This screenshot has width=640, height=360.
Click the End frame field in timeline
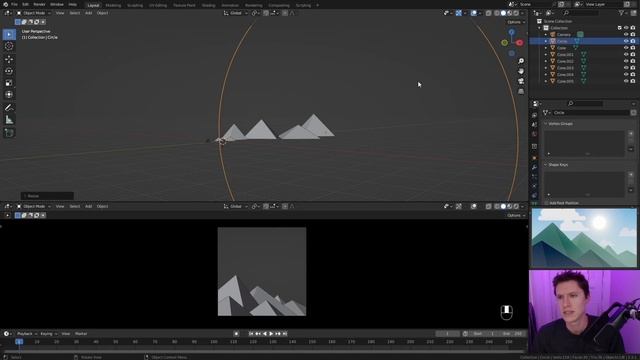(x=513, y=334)
